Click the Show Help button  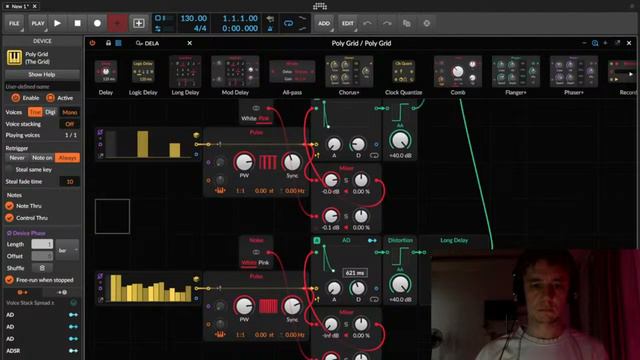click(x=42, y=75)
